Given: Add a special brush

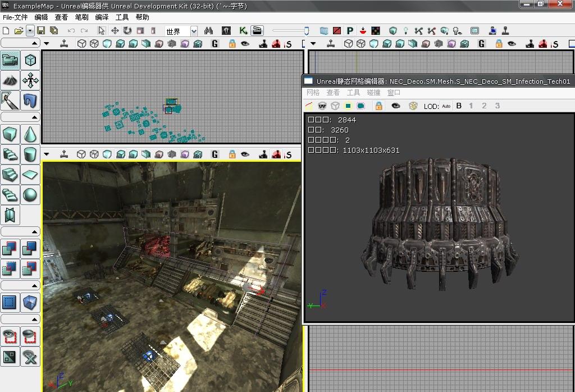Looking at the screenshot, I should pos(10,303).
